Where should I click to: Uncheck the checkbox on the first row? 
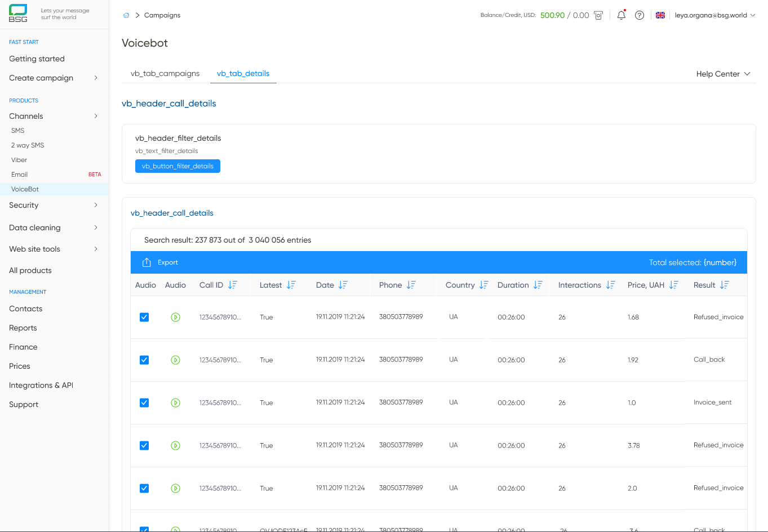(144, 317)
